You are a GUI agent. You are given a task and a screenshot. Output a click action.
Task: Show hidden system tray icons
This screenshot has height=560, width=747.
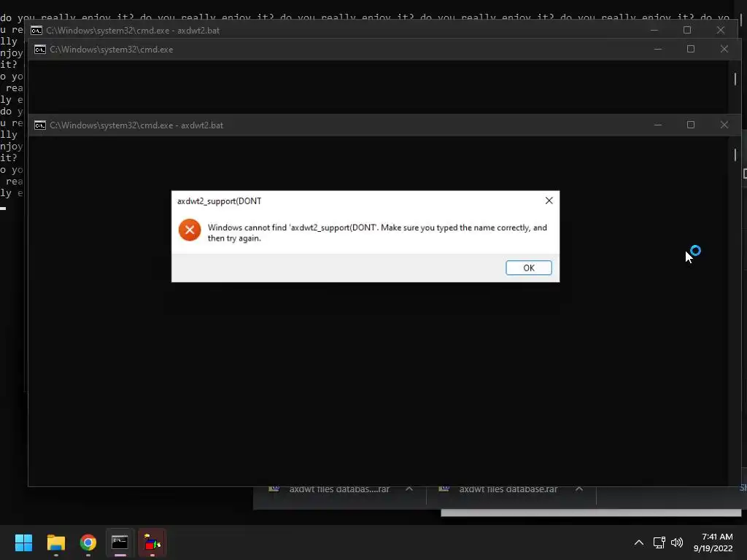[639, 542]
